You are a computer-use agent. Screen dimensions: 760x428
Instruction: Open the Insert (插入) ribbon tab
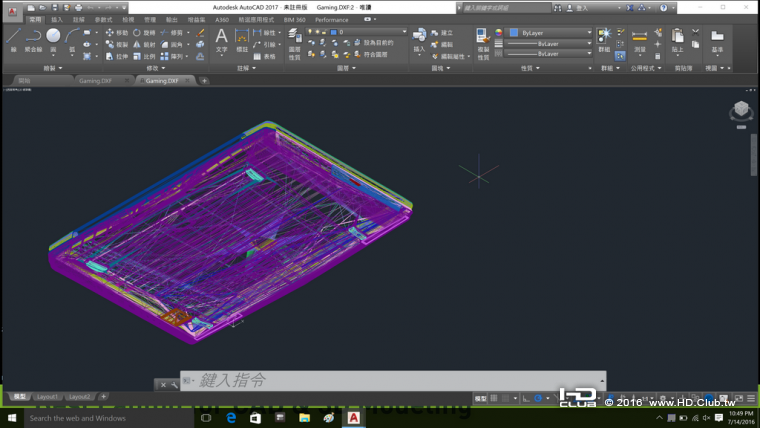(56, 19)
